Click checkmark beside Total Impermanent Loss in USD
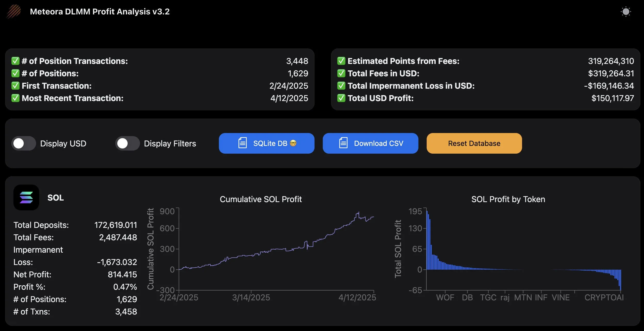Viewport: 644px width, 331px height. point(341,86)
